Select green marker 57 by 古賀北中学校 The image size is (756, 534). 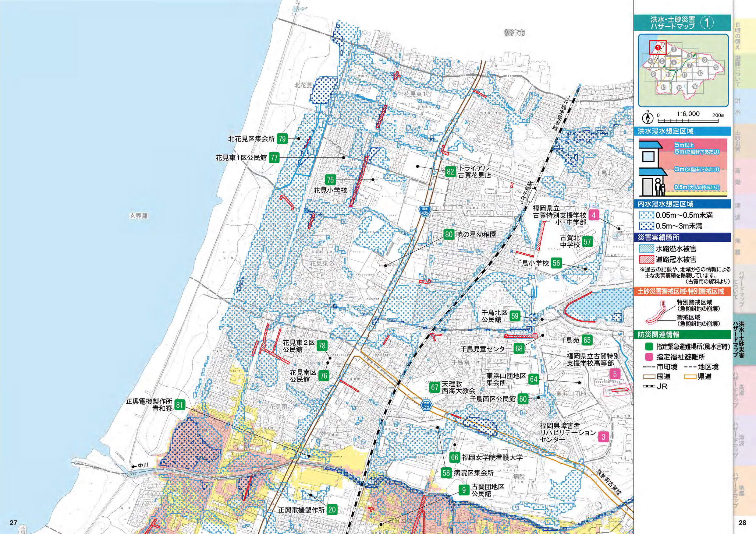pos(587,242)
